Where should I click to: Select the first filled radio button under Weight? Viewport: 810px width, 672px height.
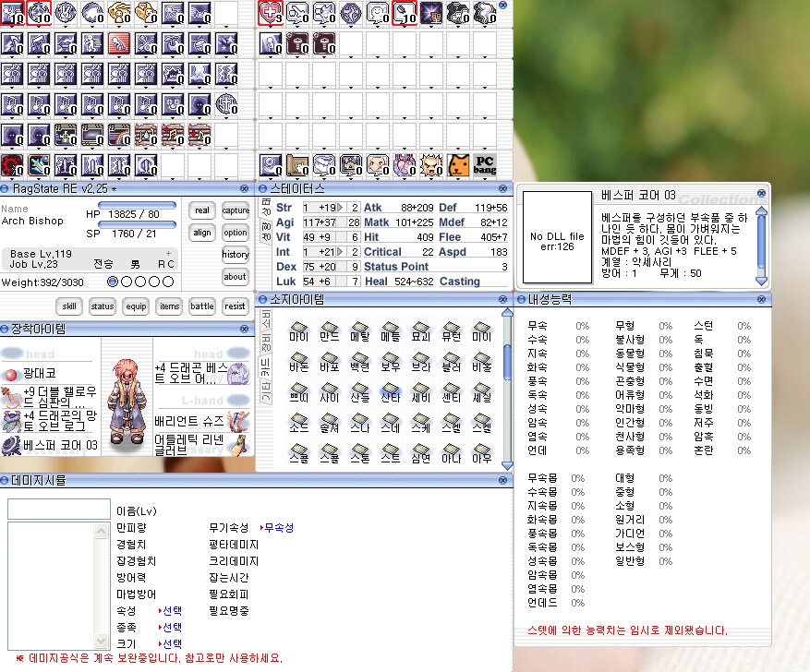tap(113, 282)
